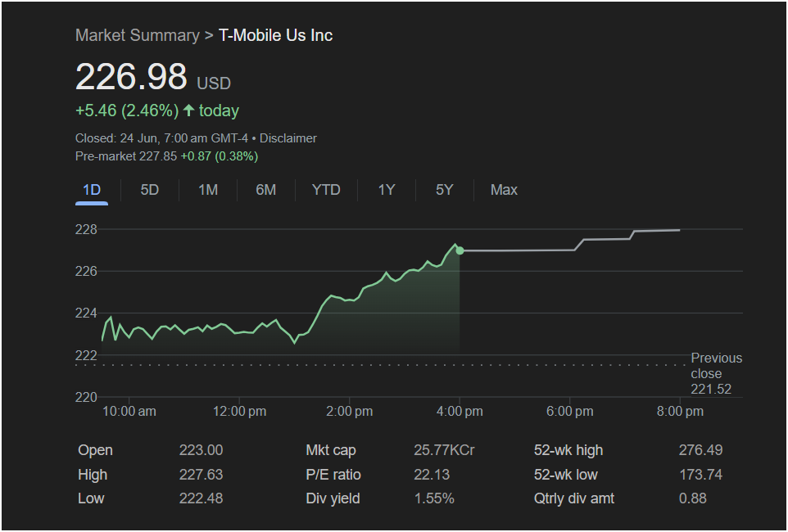788x532 pixels.
Task: Open the Max chart range tab
Action: [504, 190]
